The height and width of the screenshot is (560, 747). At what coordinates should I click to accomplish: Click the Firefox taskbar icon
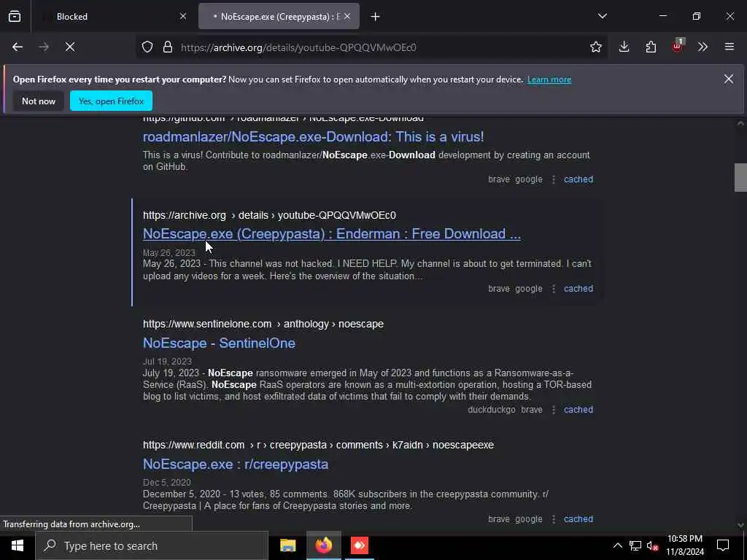pyautogui.click(x=323, y=545)
